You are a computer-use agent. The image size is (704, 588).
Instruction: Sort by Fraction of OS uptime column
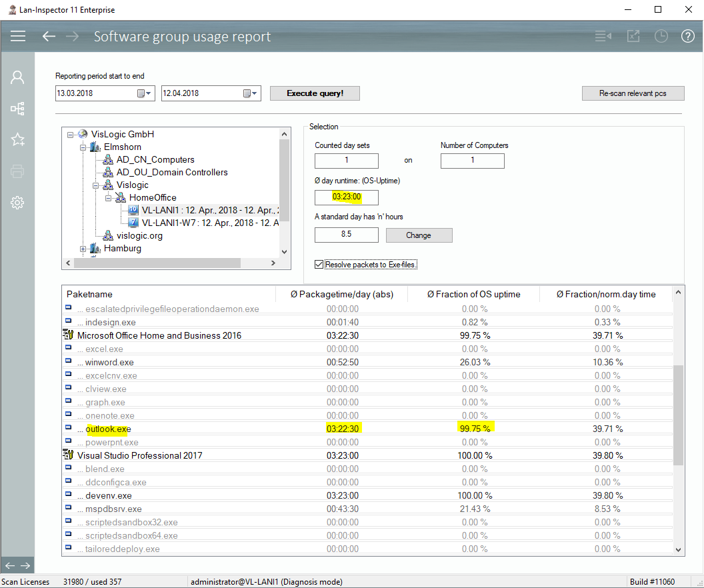pyautogui.click(x=473, y=294)
